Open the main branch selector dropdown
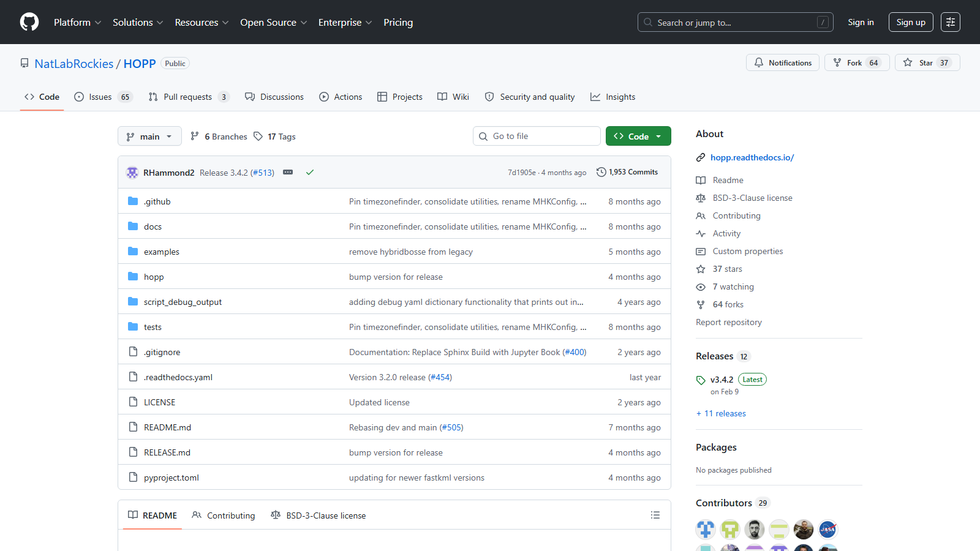Image resolution: width=980 pixels, height=551 pixels. click(x=149, y=136)
